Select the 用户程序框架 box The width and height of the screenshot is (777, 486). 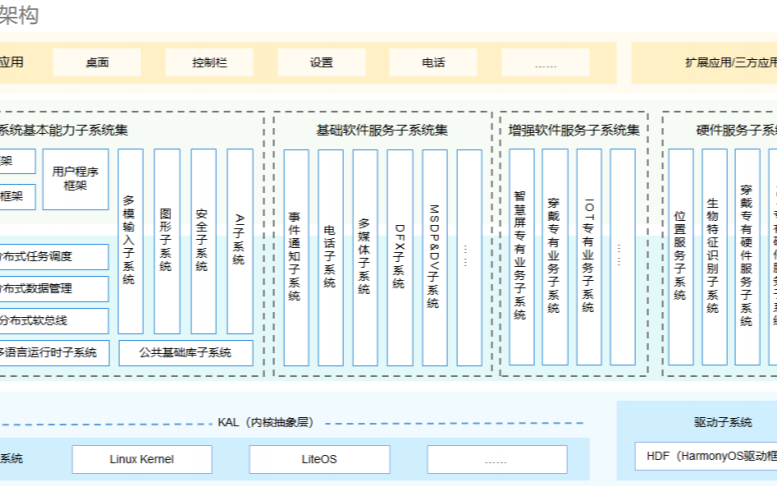point(75,179)
